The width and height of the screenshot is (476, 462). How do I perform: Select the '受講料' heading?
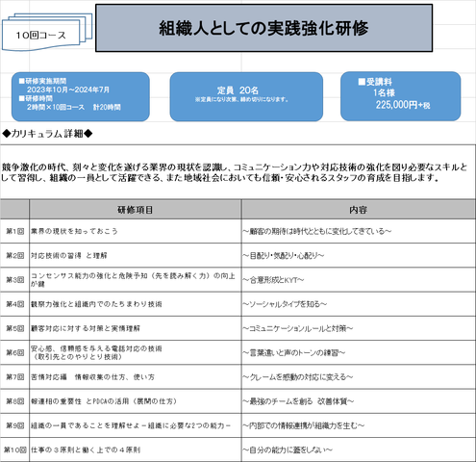(375, 82)
